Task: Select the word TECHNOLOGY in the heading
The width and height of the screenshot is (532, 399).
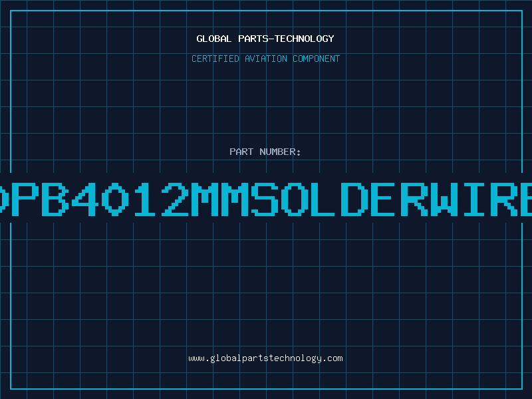Action: point(304,39)
